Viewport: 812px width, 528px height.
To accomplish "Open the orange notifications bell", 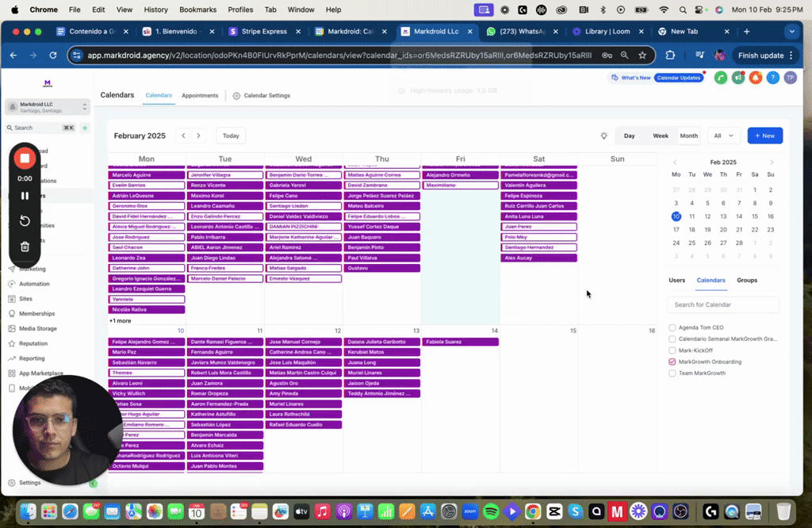I will pyautogui.click(x=756, y=78).
